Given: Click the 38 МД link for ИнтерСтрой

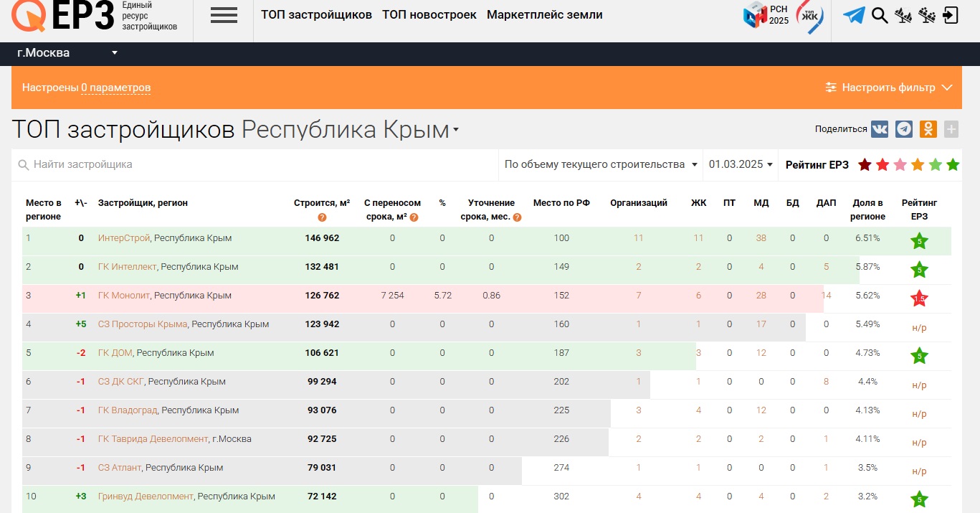Looking at the screenshot, I should 761,238.
